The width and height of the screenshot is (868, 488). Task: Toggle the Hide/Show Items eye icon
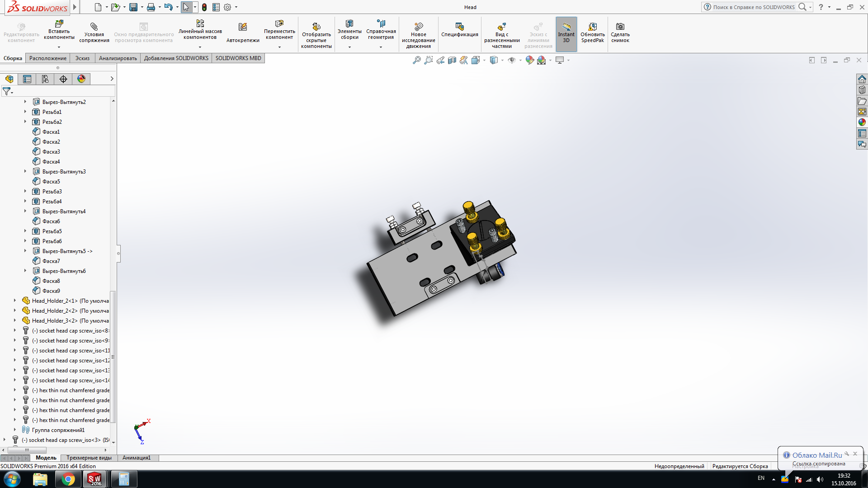(512, 60)
